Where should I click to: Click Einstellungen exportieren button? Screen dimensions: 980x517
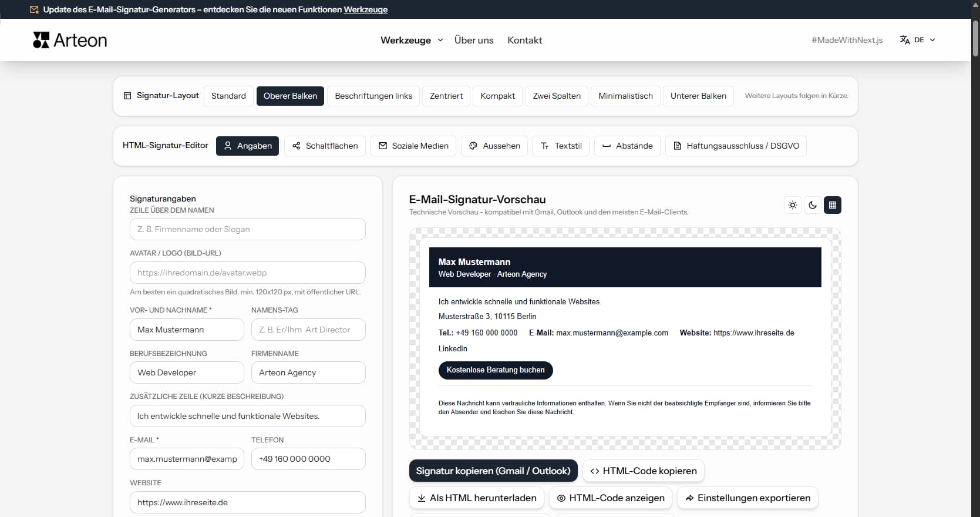coord(747,498)
